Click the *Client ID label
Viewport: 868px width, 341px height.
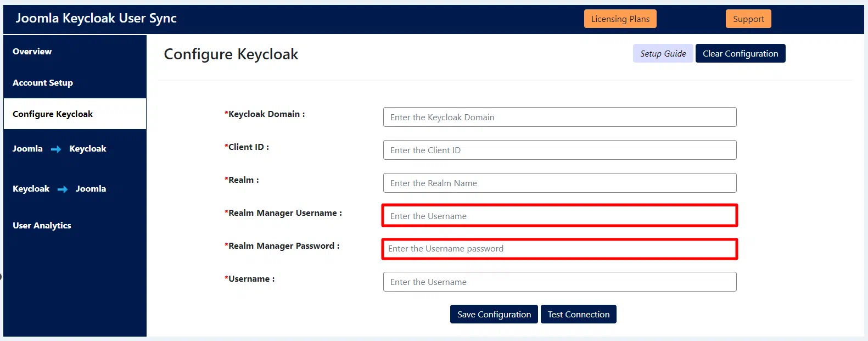(x=247, y=147)
